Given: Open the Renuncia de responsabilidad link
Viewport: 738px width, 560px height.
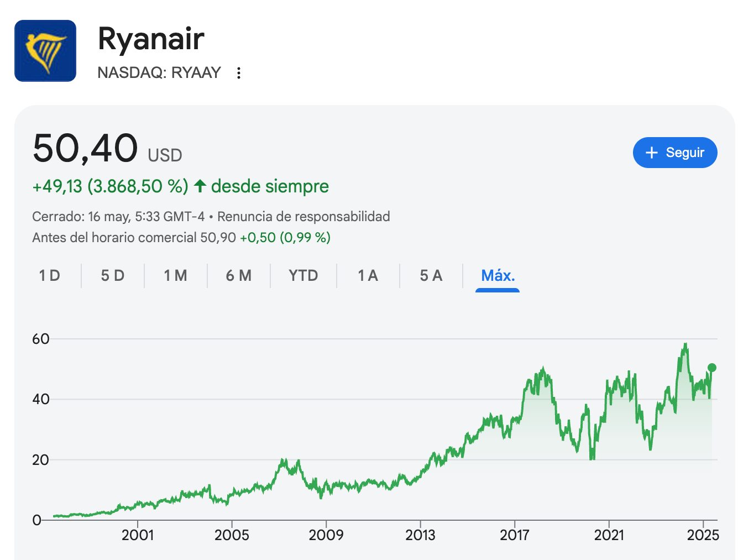Looking at the screenshot, I should (303, 216).
